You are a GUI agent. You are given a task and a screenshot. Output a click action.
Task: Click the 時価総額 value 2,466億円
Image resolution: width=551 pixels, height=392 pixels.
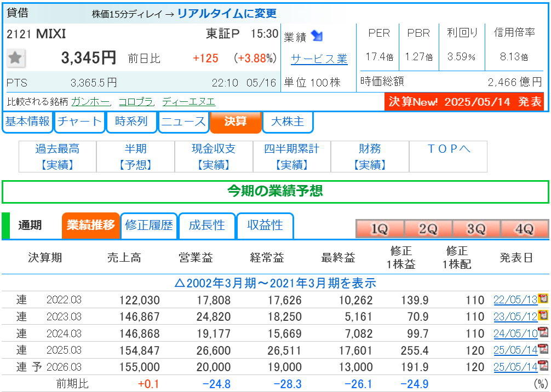(515, 82)
